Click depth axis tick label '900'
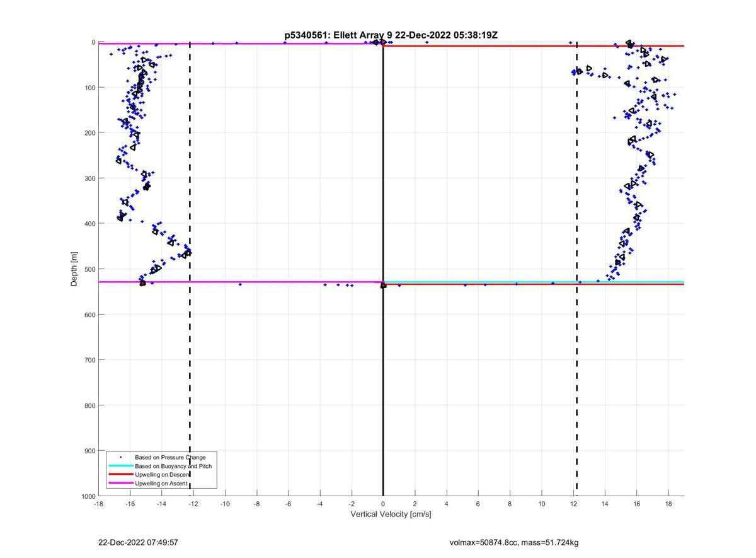 pyautogui.click(x=89, y=451)
